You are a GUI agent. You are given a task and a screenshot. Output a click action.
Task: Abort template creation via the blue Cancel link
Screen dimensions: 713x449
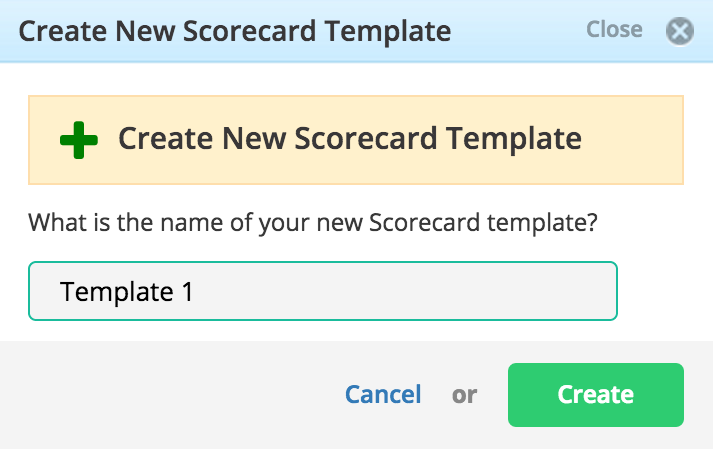(383, 394)
